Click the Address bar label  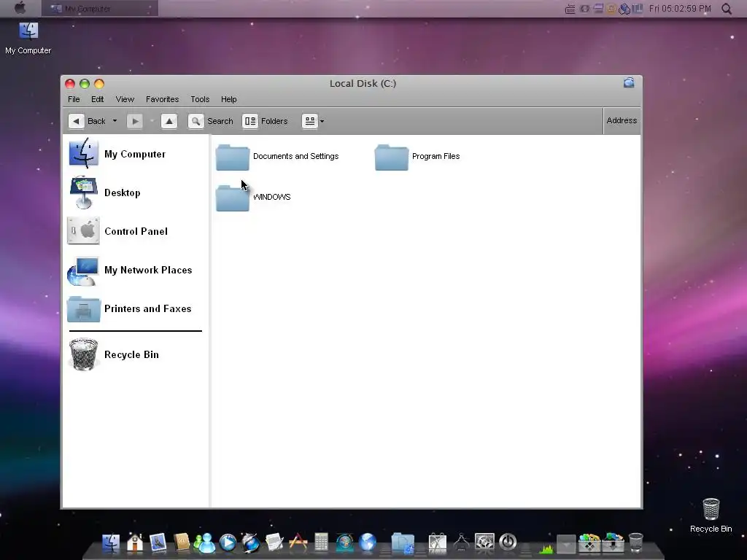622,120
